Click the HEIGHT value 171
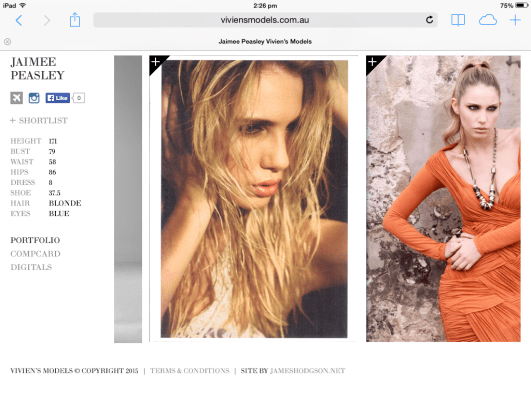The image size is (531, 398). point(53,141)
